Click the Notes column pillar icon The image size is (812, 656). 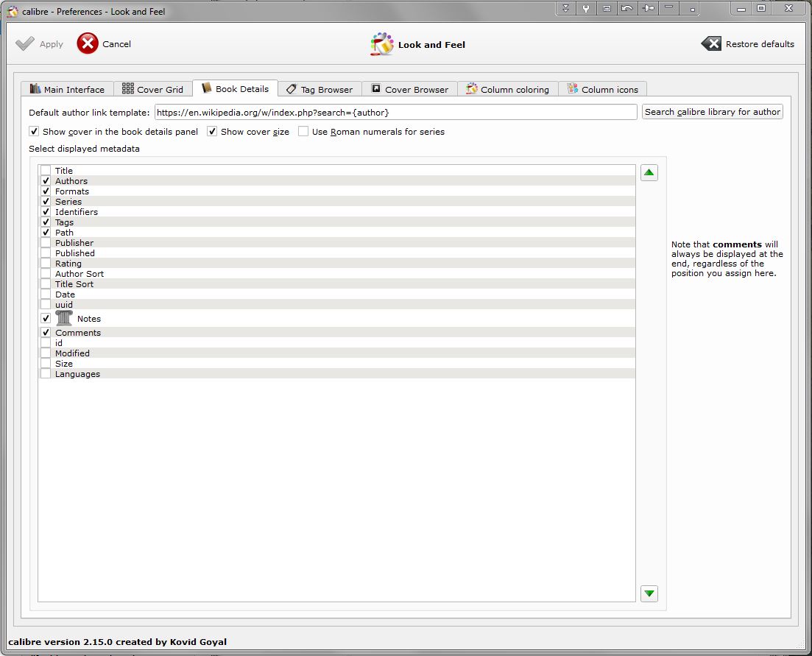tap(64, 318)
